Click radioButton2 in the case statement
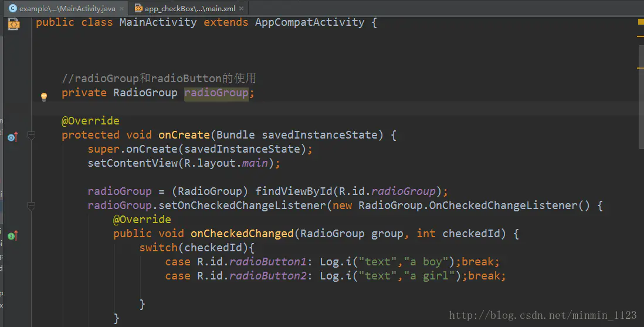644x327 pixels. coord(268,276)
